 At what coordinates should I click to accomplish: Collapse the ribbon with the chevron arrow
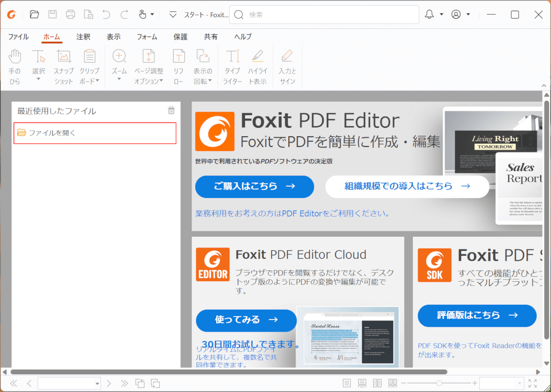(x=544, y=85)
